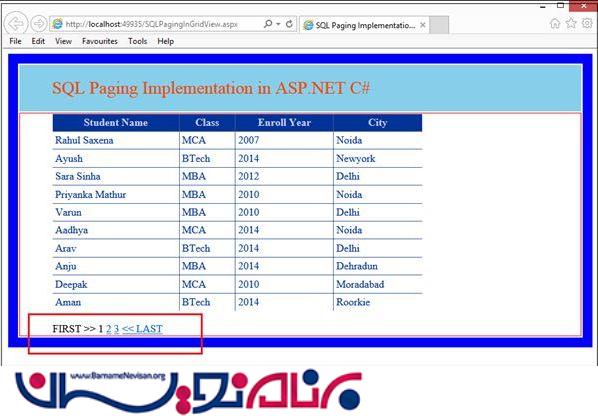
Task: Open the Tools menu
Action: [138, 41]
